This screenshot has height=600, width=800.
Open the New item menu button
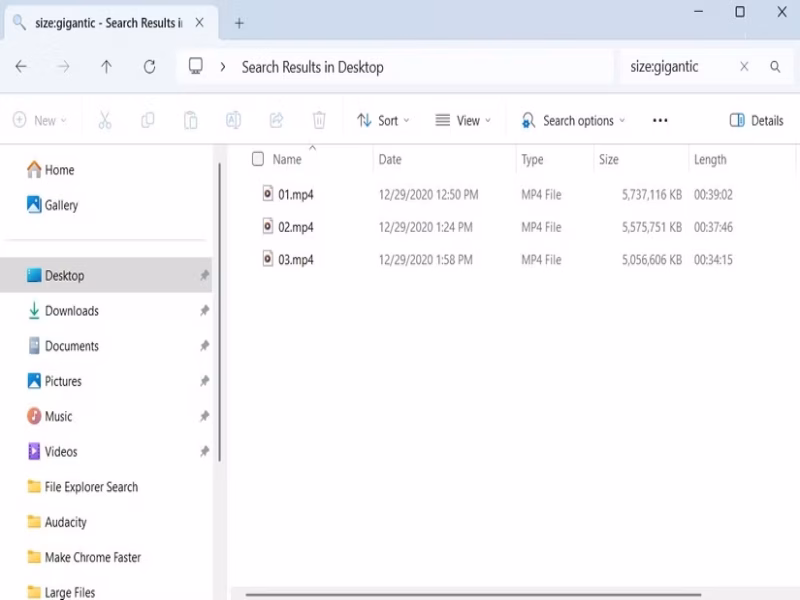(x=39, y=120)
